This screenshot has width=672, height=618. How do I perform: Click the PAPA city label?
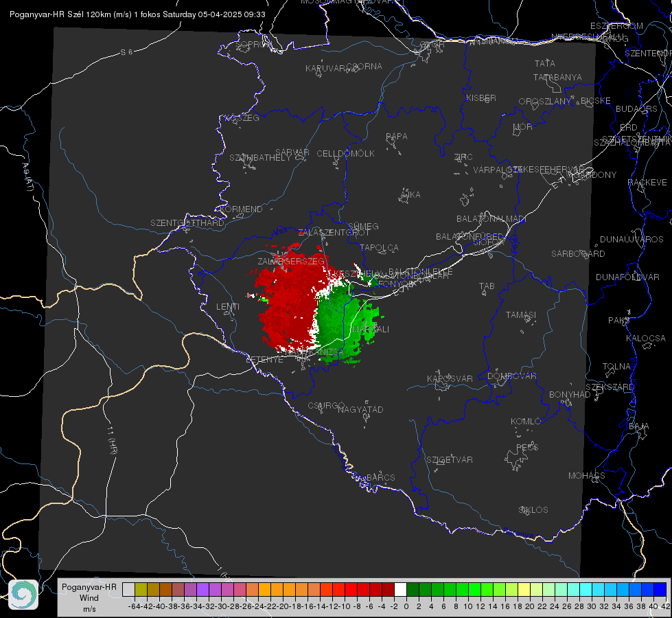coord(397,137)
